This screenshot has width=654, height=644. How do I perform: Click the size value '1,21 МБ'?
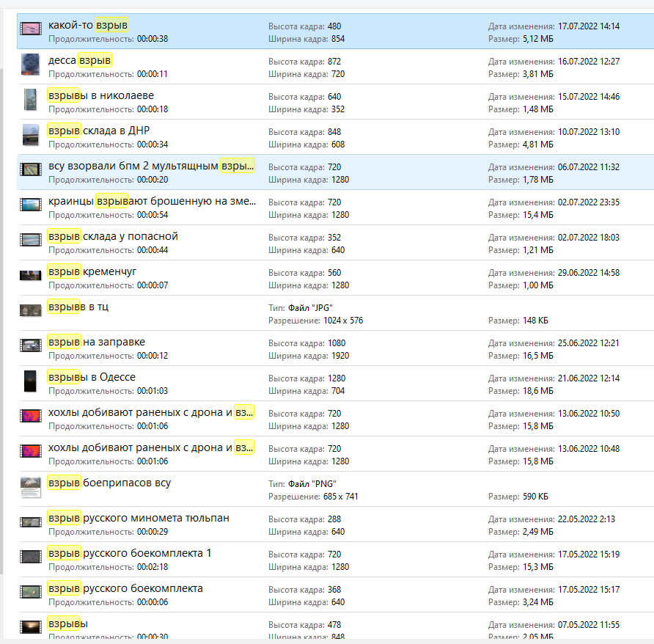pyautogui.click(x=538, y=250)
